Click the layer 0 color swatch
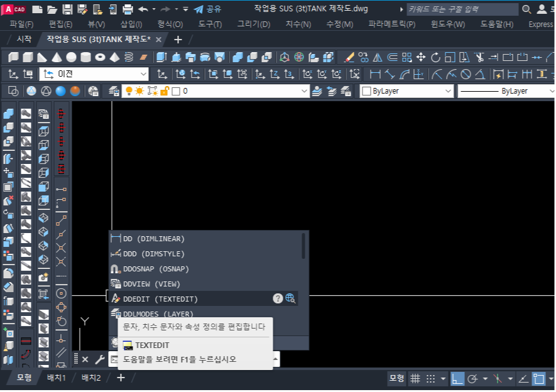 [x=176, y=92]
